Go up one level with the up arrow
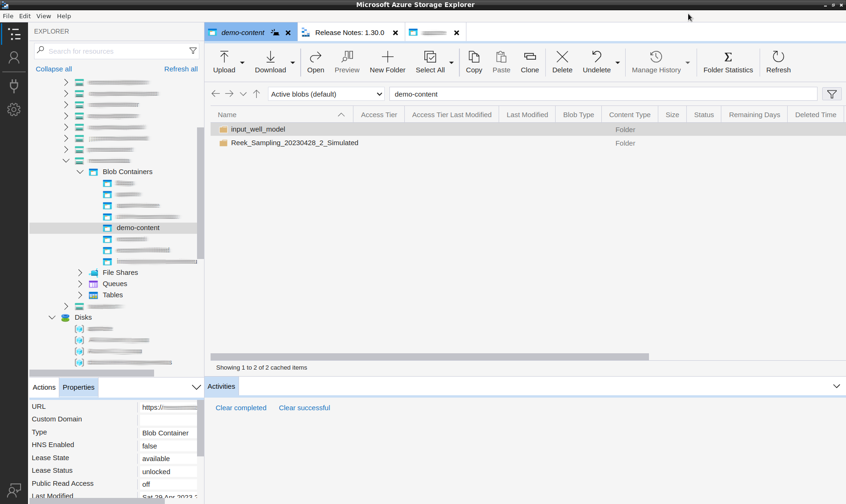846x504 pixels. 256,94
